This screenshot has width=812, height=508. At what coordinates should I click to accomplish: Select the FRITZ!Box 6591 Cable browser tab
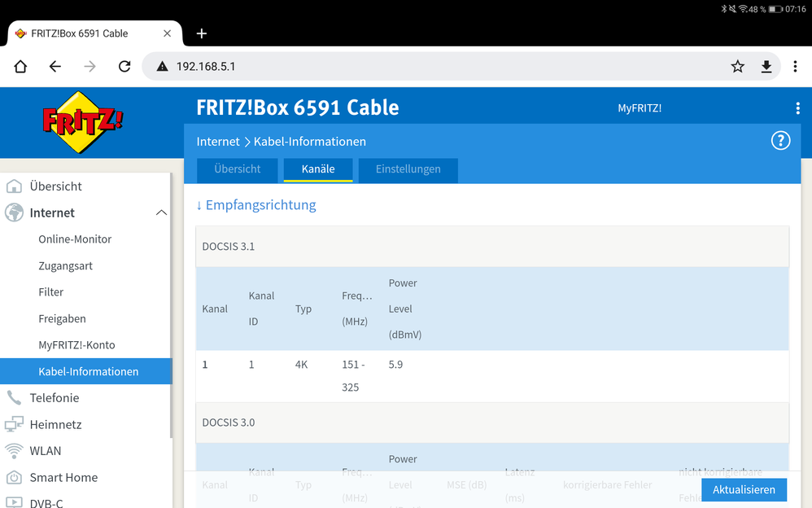tap(94, 33)
